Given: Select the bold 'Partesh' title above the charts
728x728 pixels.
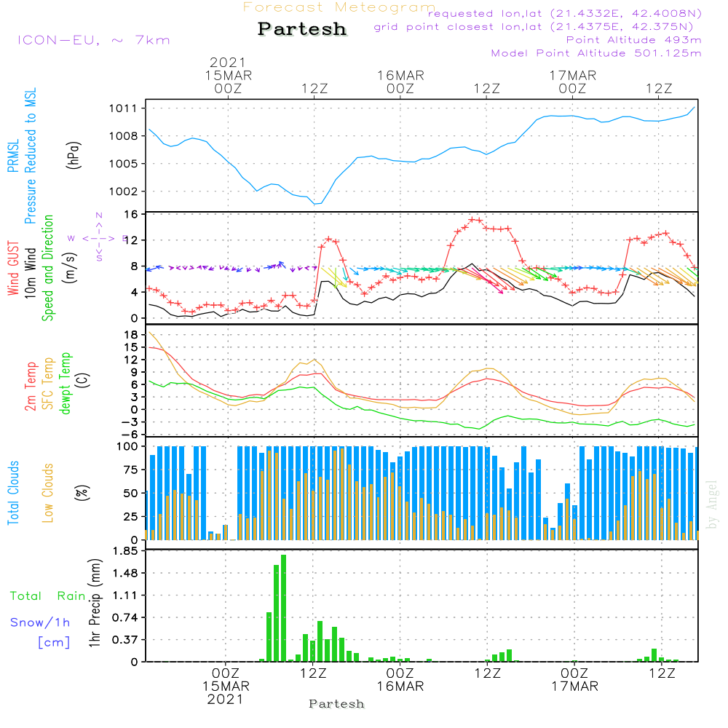Looking at the screenshot, I should coord(302,29).
